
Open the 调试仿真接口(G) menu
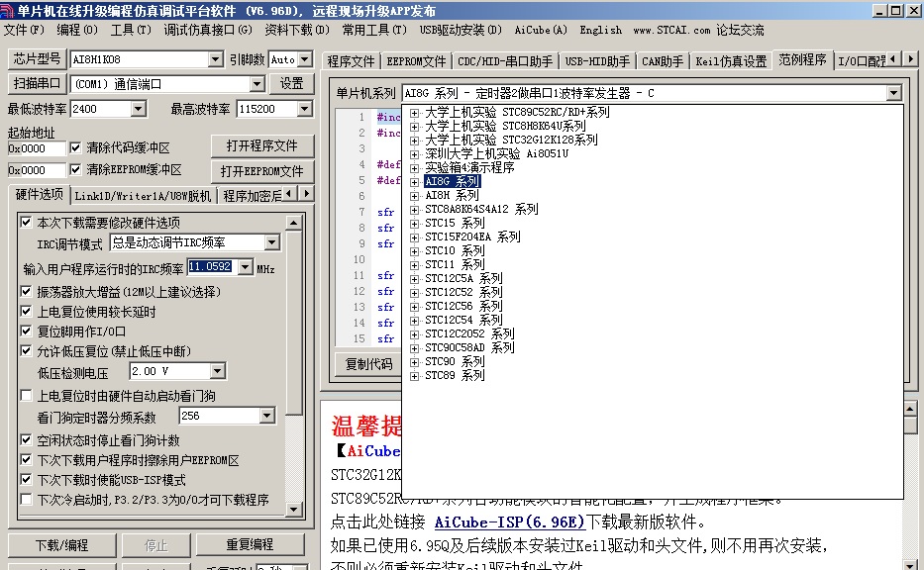(x=208, y=30)
